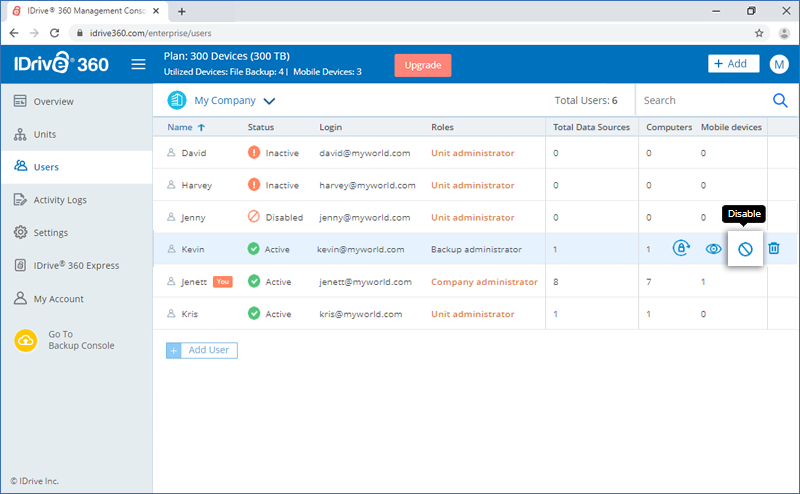
Task: Reload the page in the browser
Action: 55,33
